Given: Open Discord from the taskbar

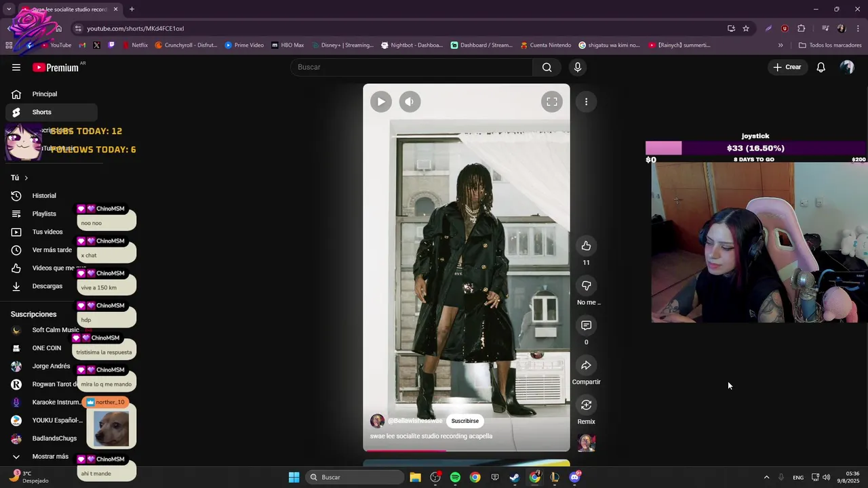Looking at the screenshot, I should pyautogui.click(x=574, y=477).
